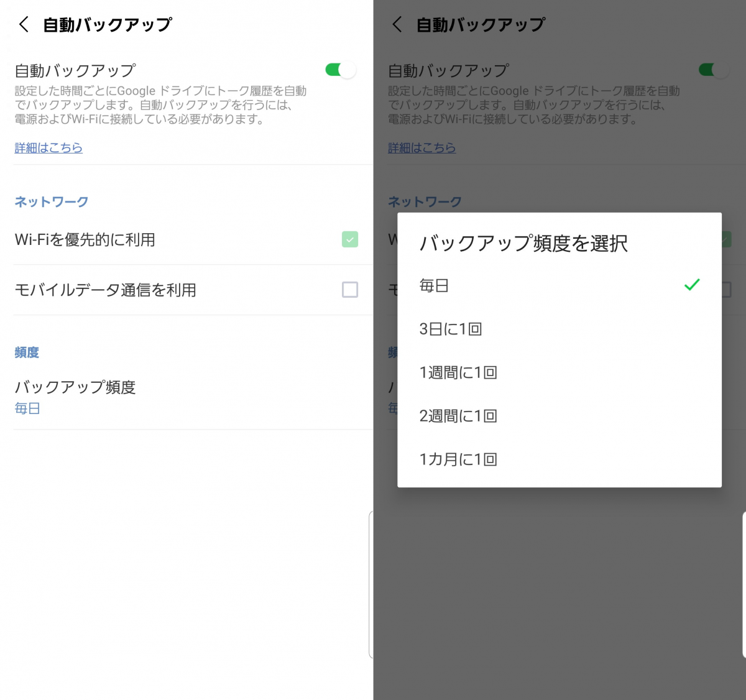Tap 詳細はこちら in the right panel
This screenshot has width=746, height=700.
(422, 147)
